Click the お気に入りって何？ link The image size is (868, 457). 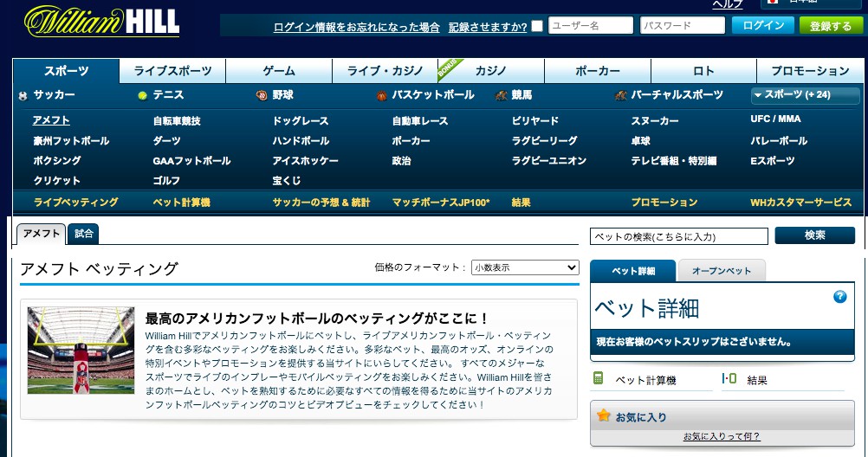(x=722, y=436)
